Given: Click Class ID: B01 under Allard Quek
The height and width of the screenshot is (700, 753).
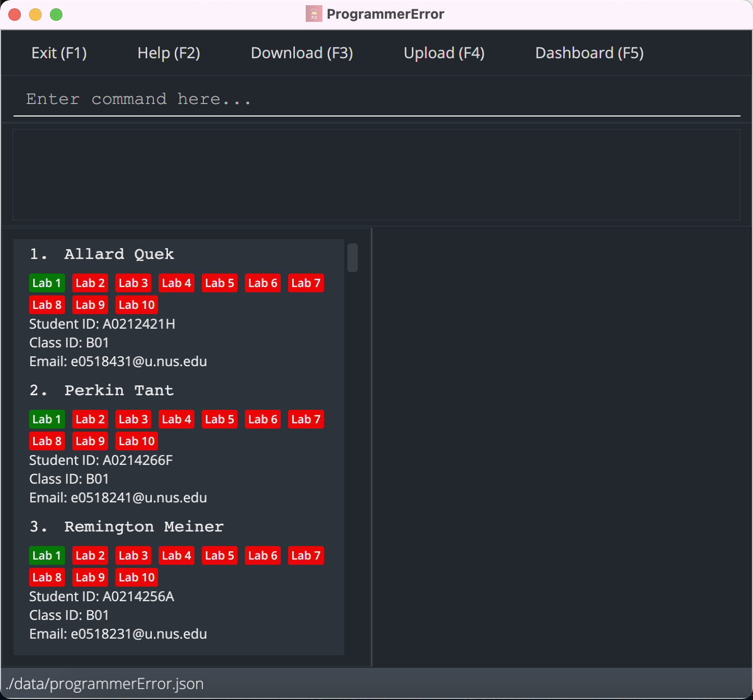Looking at the screenshot, I should (x=69, y=343).
